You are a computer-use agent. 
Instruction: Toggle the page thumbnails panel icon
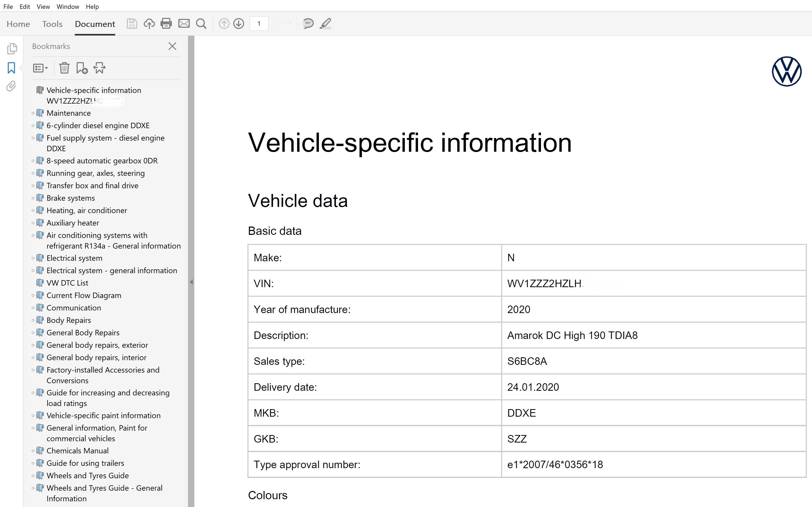(12, 49)
